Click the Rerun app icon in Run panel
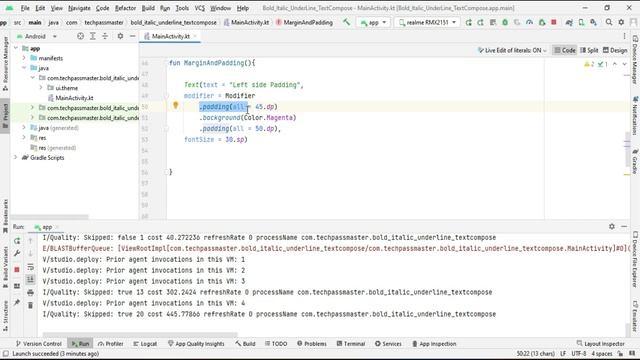640x360 pixels. [17, 241]
